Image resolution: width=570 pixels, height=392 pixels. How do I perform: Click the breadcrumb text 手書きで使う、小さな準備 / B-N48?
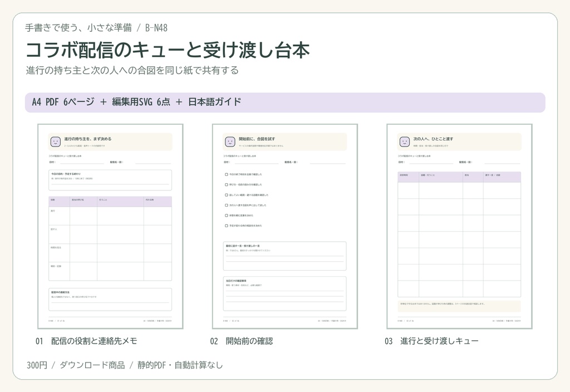pos(96,28)
